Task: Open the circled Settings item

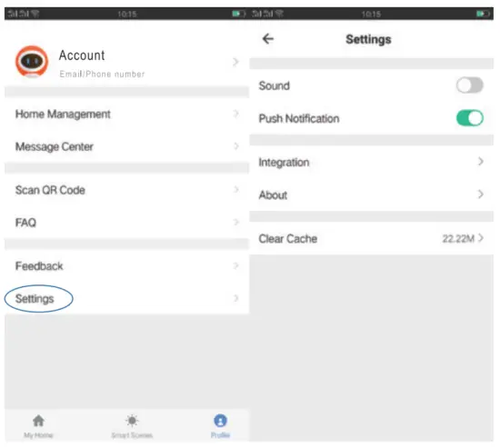Action: (126, 298)
